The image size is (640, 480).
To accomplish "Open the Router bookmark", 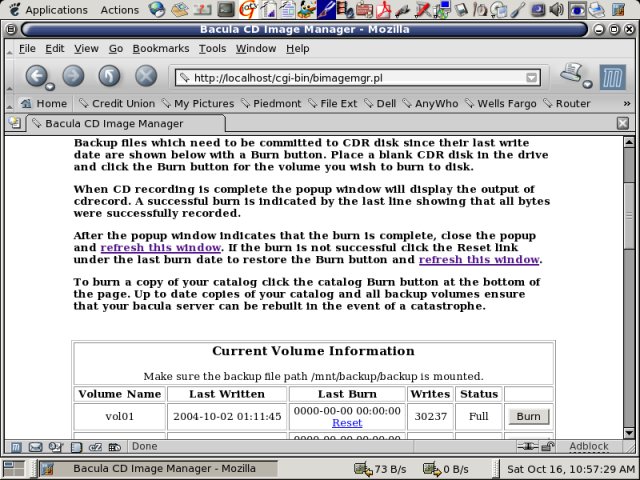I will [567, 104].
